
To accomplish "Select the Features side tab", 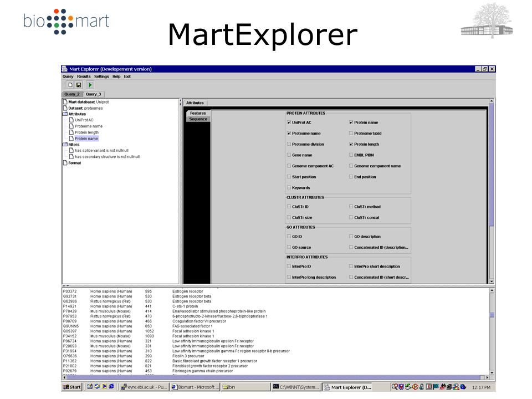I will pyautogui.click(x=198, y=113).
